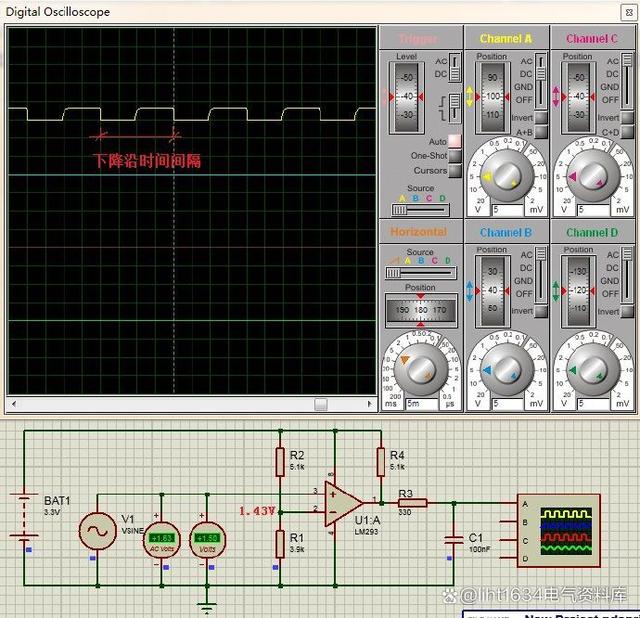The width and height of the screenshot is (640, 618).
Task: Toggle the Cursors button
Action: pyautogui.click(x=455, y=170)
